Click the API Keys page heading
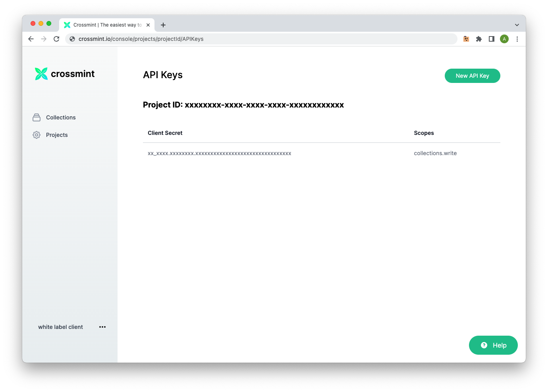The image size is (548, 392). pos(163,75)
